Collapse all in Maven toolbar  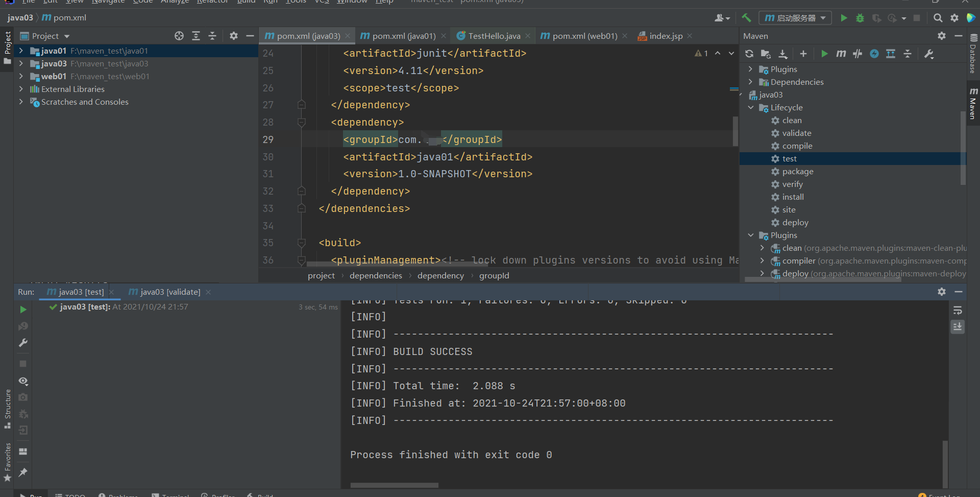[908, 54]
